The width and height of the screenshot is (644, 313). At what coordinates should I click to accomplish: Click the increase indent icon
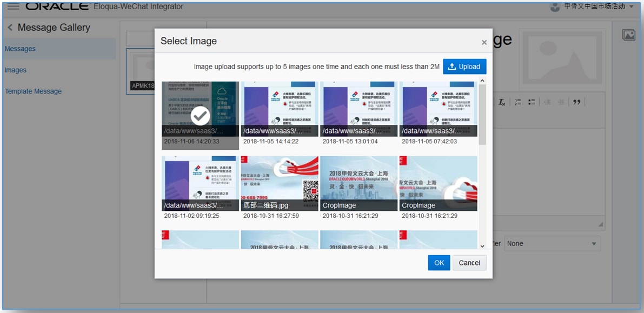pyautogui.click(x=561, y=102)
